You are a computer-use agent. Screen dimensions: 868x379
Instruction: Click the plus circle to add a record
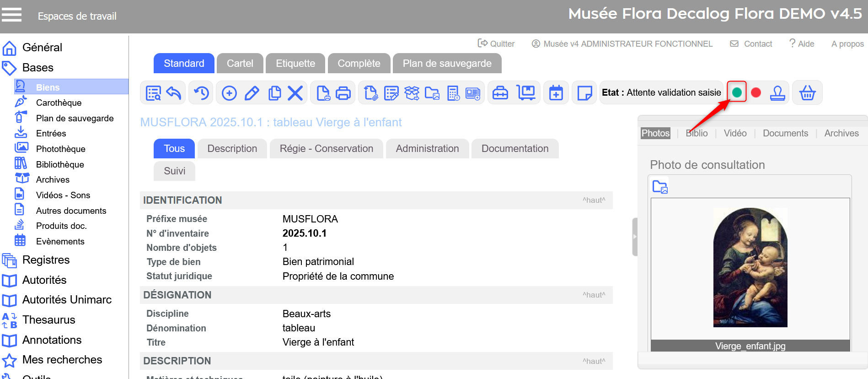229,93
